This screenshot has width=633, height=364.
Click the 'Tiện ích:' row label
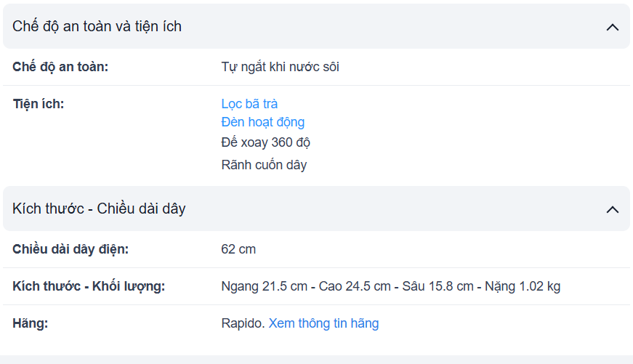click(x=39, y=104)
